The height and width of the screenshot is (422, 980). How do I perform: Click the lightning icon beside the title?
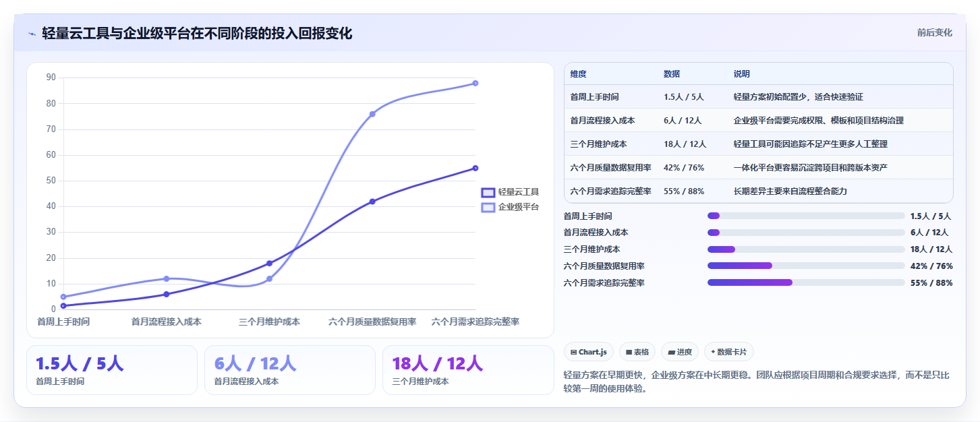point(32,34)
